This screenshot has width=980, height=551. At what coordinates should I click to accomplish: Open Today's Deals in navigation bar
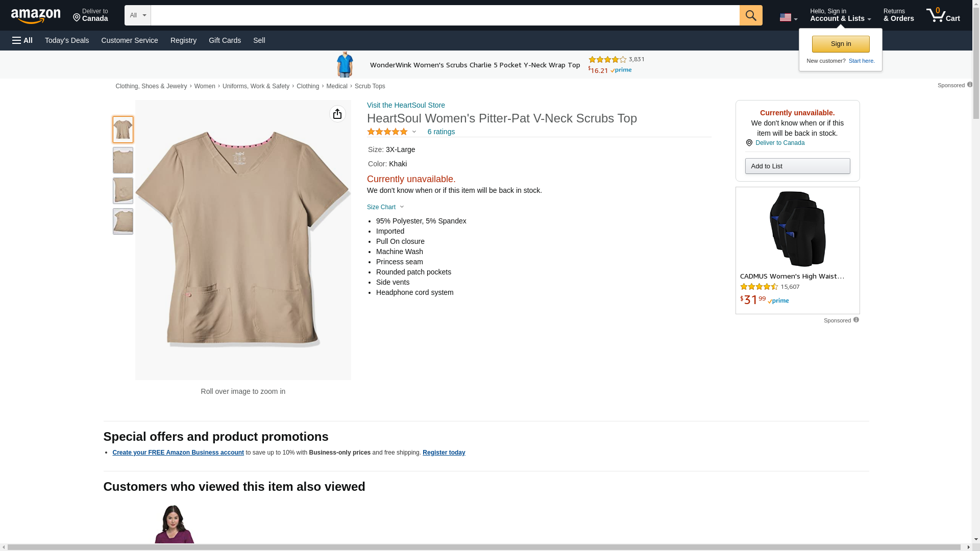tap(67, 40)
